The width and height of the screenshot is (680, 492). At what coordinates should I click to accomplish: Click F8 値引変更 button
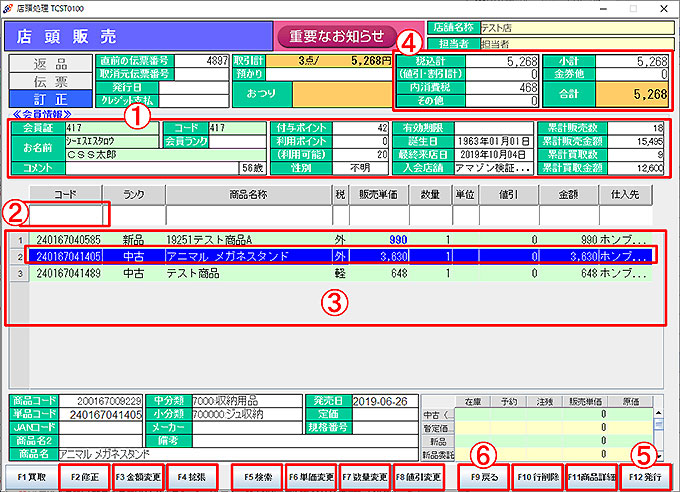419,478
